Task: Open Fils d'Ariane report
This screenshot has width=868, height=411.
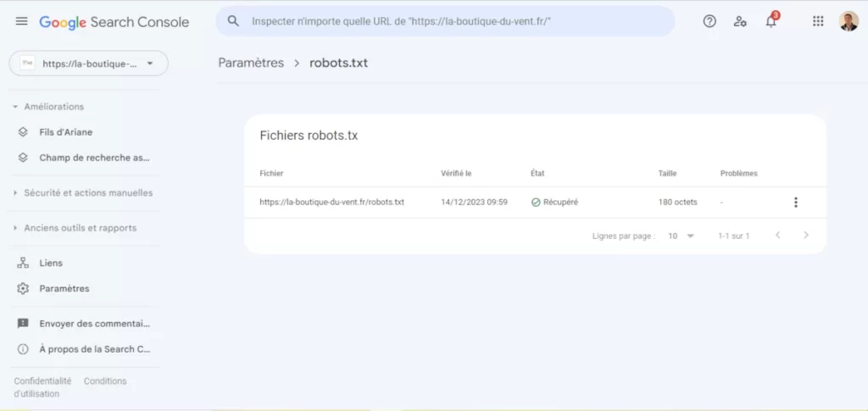Action: (66, 132)
